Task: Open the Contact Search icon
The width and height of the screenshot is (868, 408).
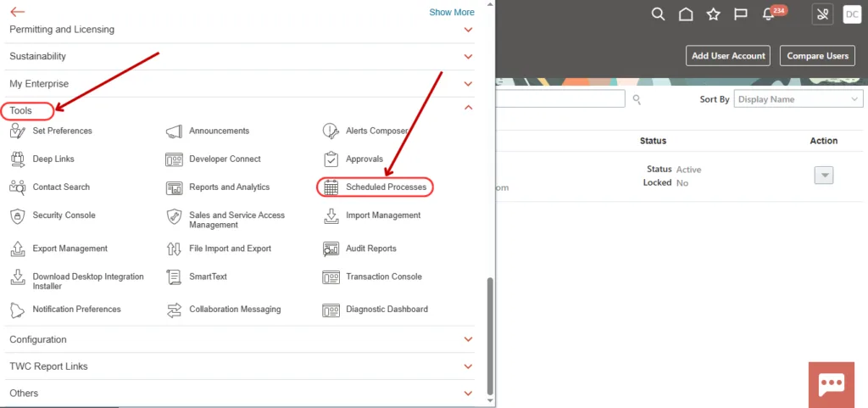Action: point(18,187)
